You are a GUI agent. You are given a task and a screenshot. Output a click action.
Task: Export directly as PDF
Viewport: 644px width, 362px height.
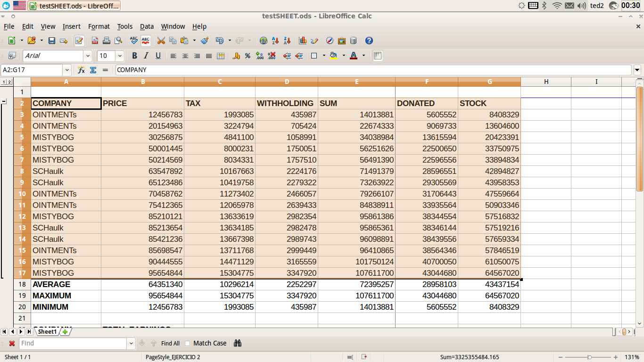pyautogui.click(x=95, y=41)
